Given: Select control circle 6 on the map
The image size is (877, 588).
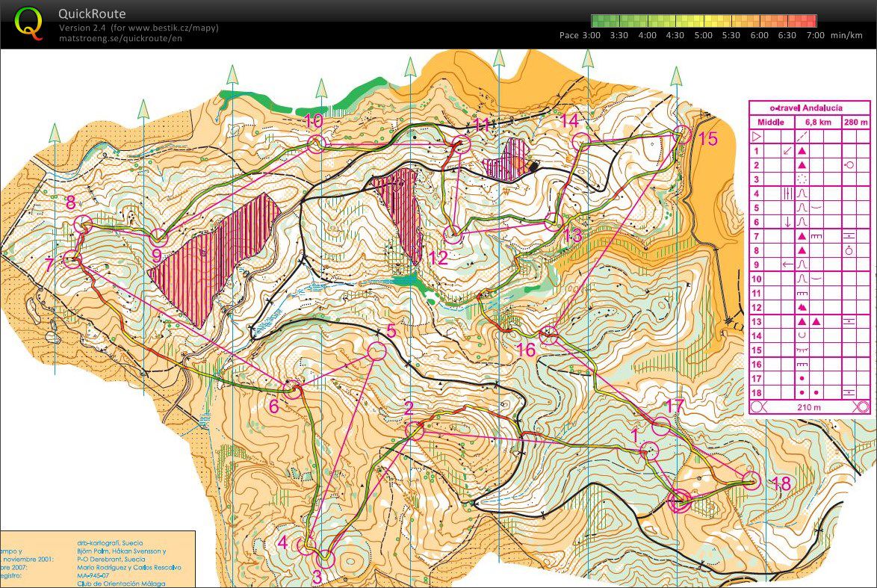Looking at the screenshot, I should (291, 389).
